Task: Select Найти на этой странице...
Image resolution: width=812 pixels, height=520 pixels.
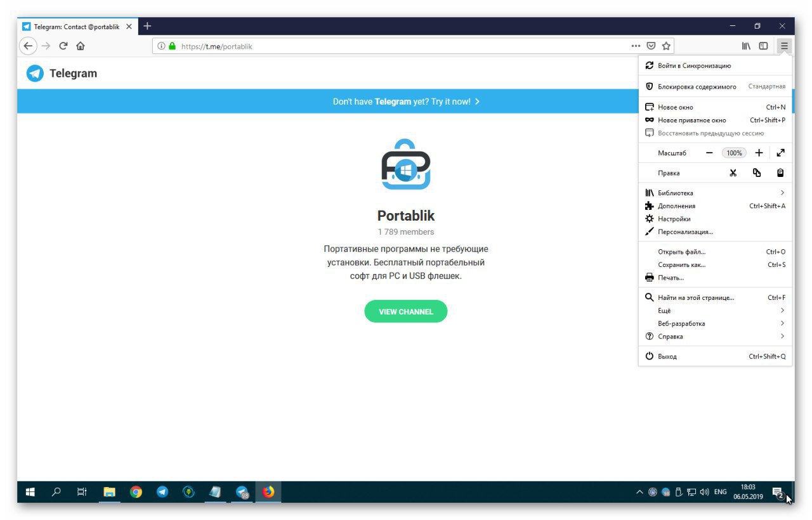Action: point(715,297)
